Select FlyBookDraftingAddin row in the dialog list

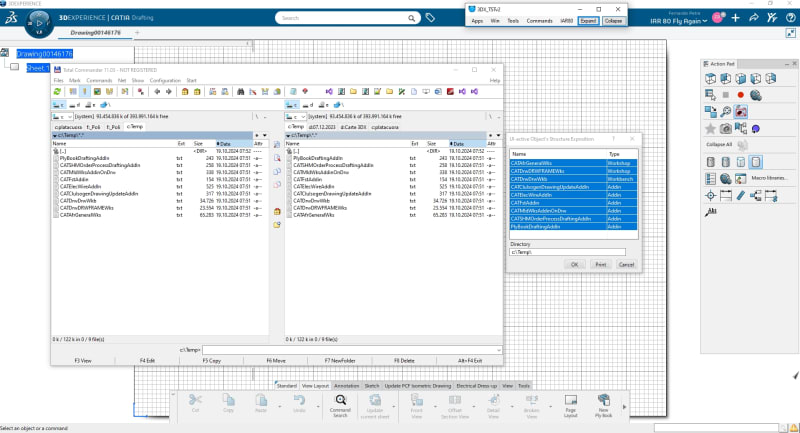[573, 226]
